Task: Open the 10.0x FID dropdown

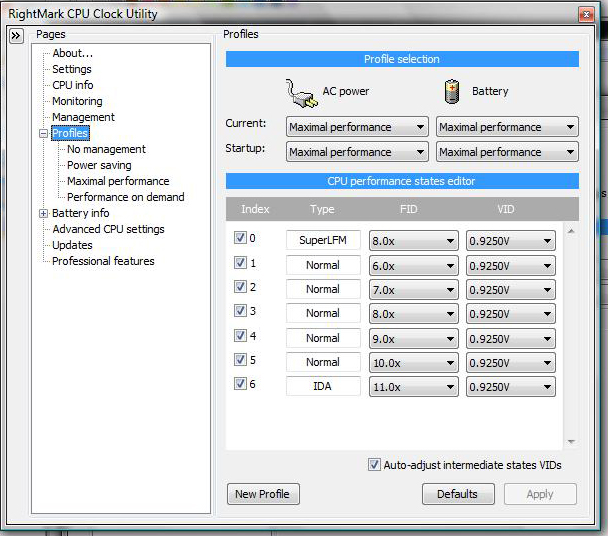Action: 414,363
